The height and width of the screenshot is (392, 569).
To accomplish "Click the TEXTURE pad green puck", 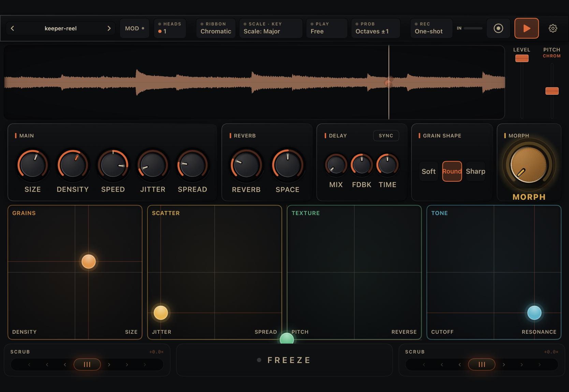I will tap(287, 338).
